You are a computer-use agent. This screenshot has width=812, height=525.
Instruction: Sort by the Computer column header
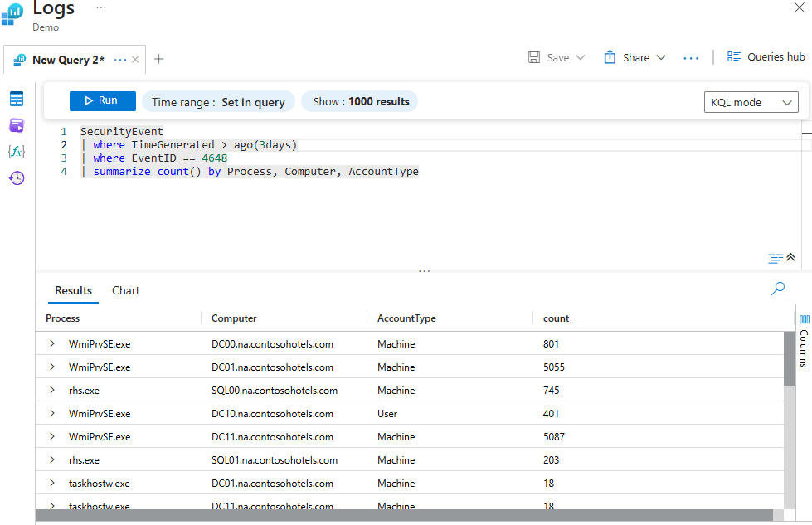point(234,318)
